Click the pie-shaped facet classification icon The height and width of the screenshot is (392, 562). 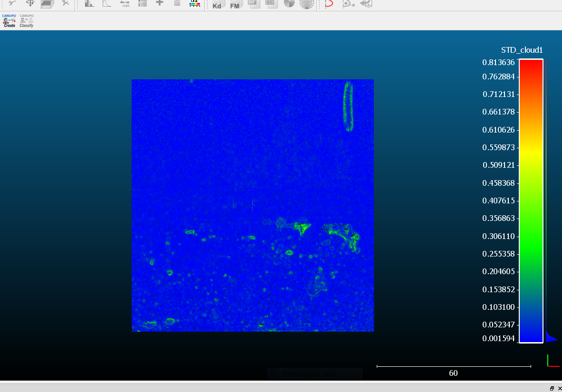click(x=289, y=4)
